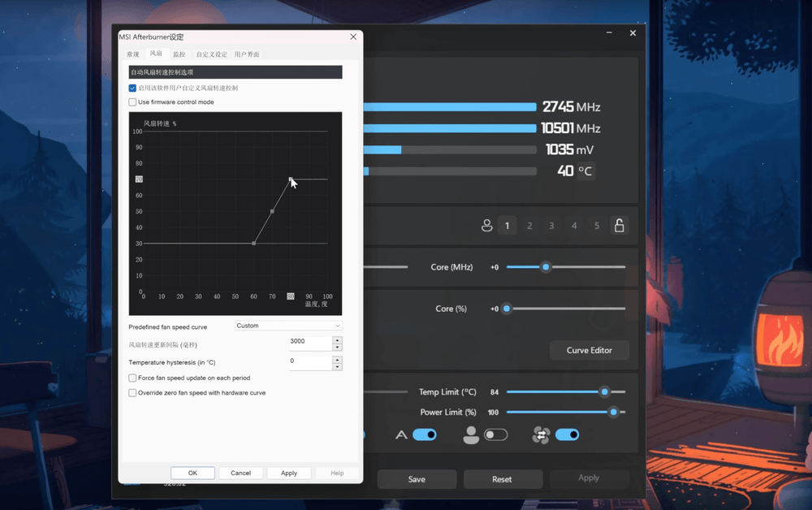
Task: Click the Power Limit slider handle
Action: point(614,413)
